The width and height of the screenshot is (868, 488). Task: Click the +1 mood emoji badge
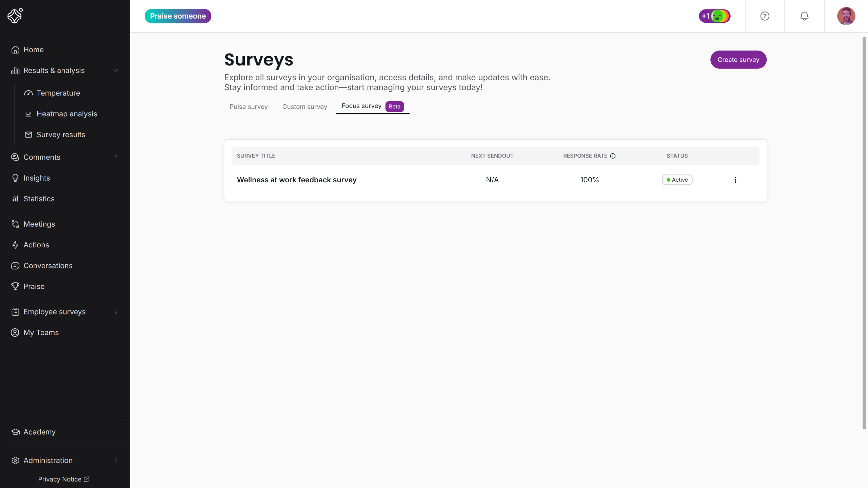pyautogui.click(x=714, y=16)
